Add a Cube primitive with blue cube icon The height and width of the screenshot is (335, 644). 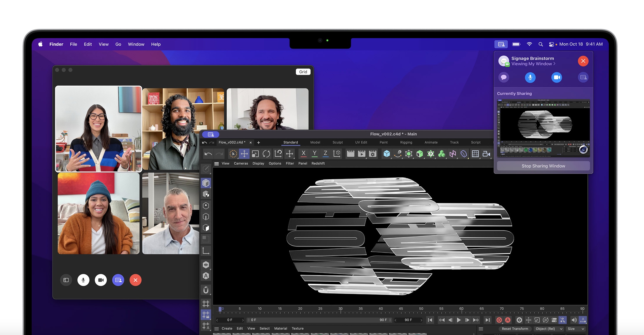(x=387, y=153)
